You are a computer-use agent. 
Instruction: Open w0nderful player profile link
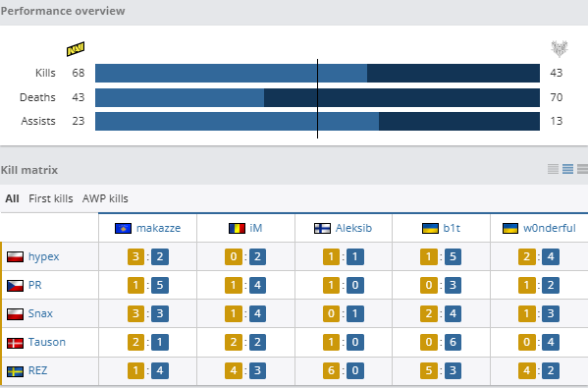[x=550, y=228]
